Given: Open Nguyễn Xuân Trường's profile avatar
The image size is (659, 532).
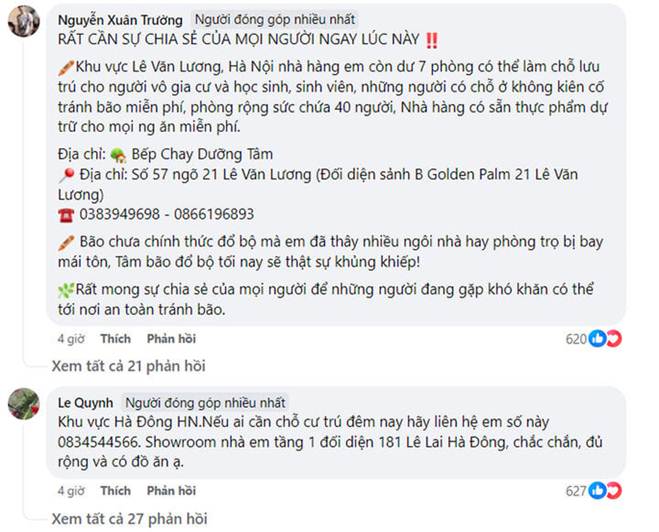Looking at the screenshot, I should (22, 22).
